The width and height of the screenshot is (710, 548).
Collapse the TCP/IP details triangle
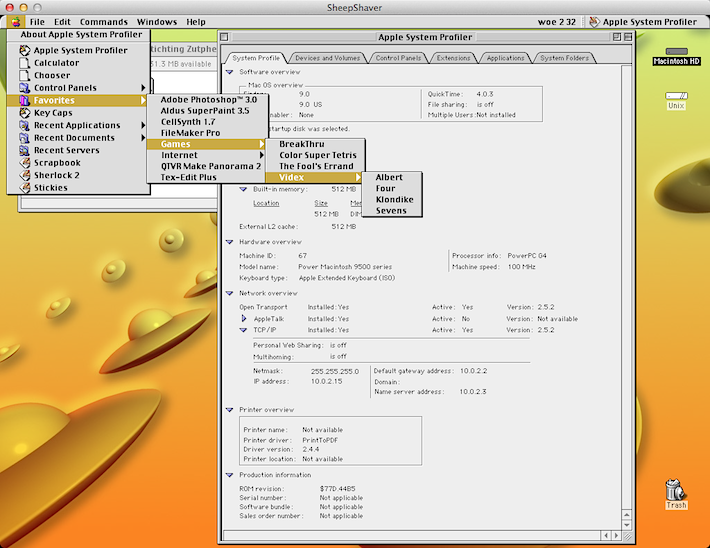(244, 330)
